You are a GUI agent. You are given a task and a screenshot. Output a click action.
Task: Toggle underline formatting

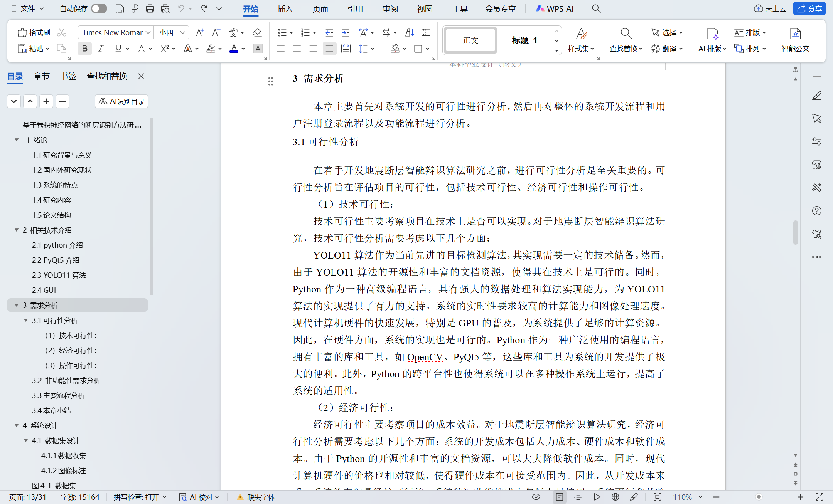tap(118, 49)
